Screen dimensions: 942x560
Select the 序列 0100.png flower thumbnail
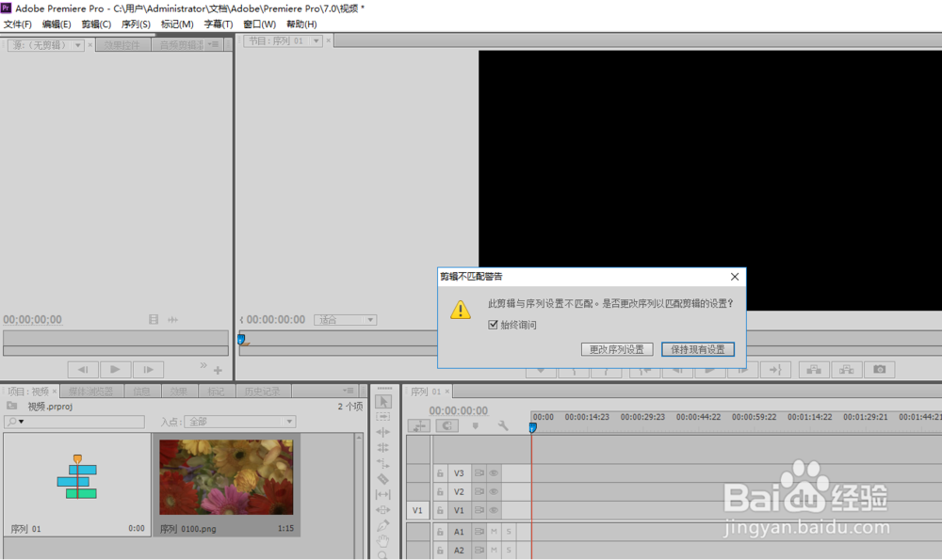[x=226, y=477]
